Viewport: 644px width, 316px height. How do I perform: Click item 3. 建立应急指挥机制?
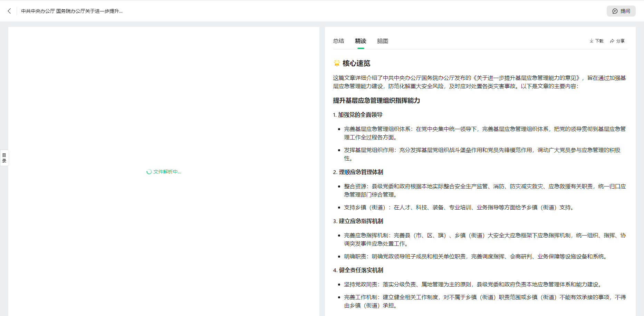tap(358, 221)
